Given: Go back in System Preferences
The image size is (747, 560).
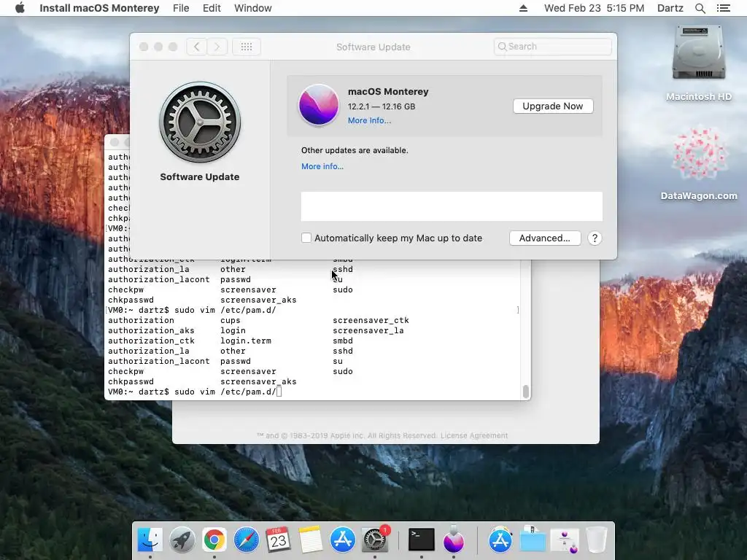Looking at the screenshot, I should (x=196, y=47).
